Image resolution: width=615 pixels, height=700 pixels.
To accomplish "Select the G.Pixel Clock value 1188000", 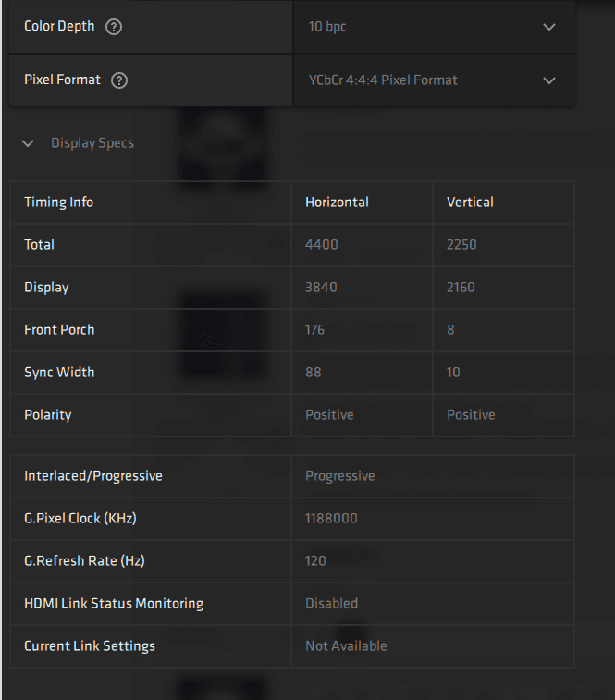I will (x=331, y=519).
